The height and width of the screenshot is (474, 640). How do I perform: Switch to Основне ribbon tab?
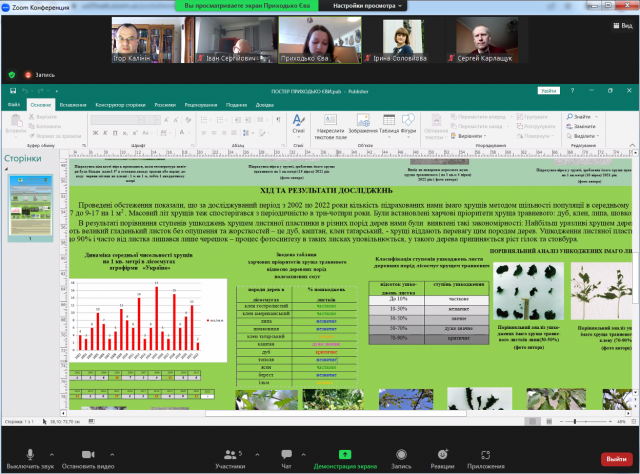pos(40,105)
